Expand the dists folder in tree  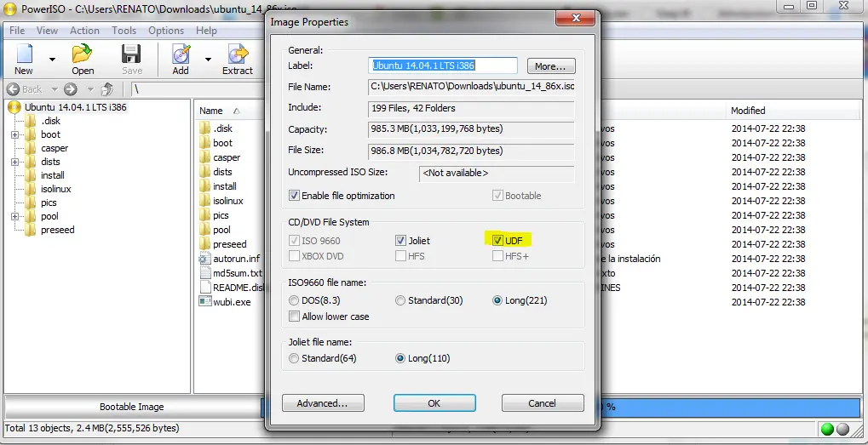pyautogui.click(x=15, y=162)
